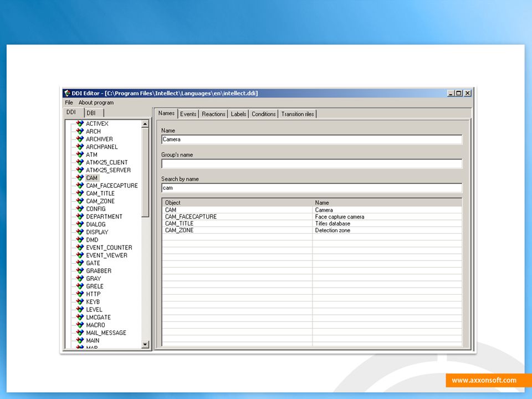Screen dimensions: 532x399
Task: Click the Face capture camera name cell
Action: 387,217
